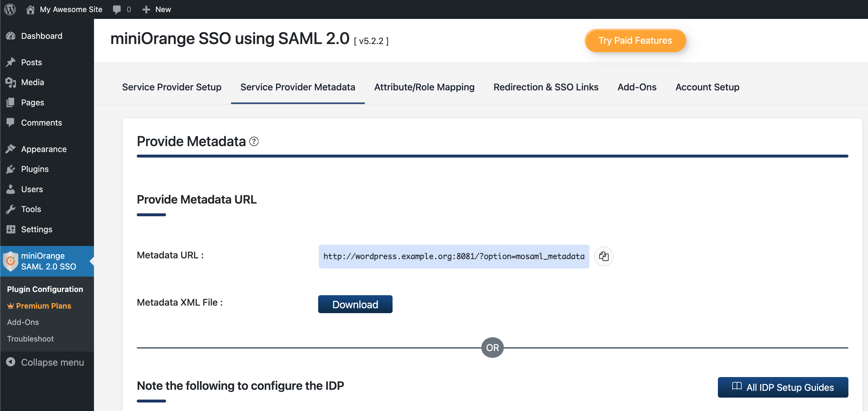This screenshot has height=411, width=868.
Task: Click the Pages icon in sidebar
Action: tap(10, 102)
